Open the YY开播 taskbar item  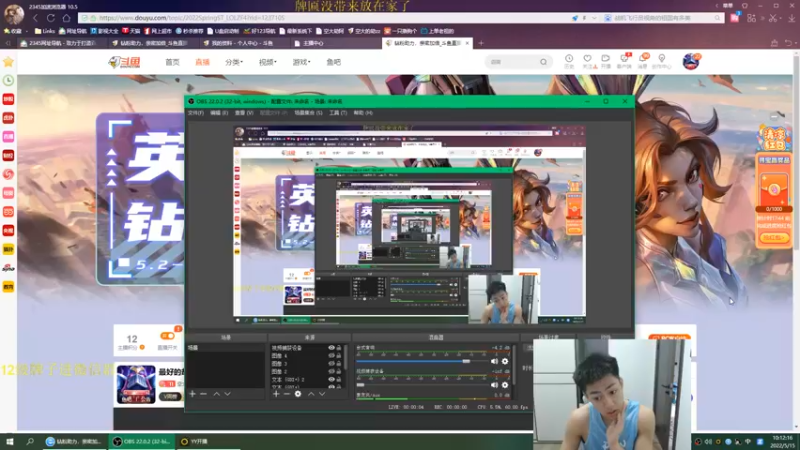click(195, 441)
